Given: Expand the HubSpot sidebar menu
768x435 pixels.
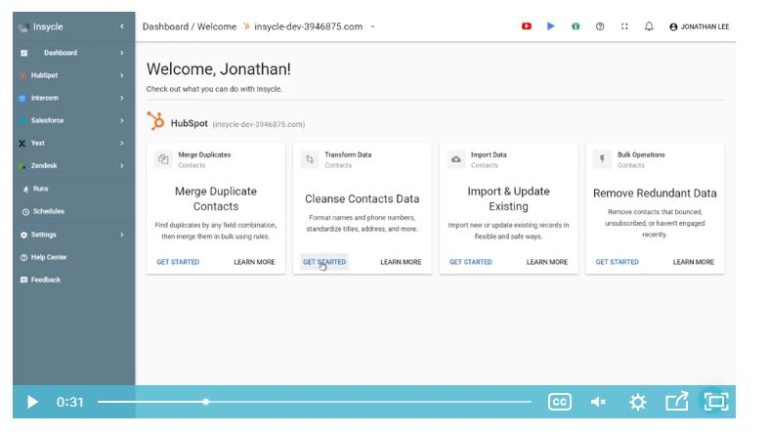Looking at the screenshot, I should tap(122, 75).
